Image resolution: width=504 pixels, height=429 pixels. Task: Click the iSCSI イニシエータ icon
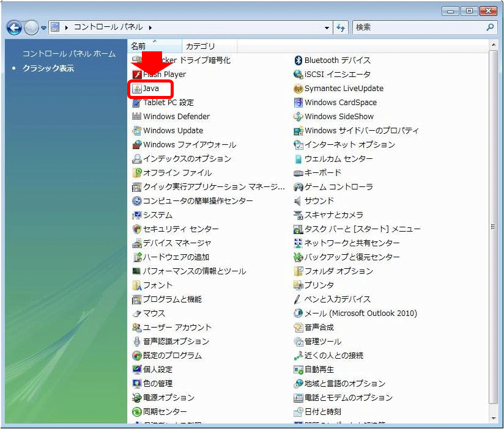tap(298, 75)
